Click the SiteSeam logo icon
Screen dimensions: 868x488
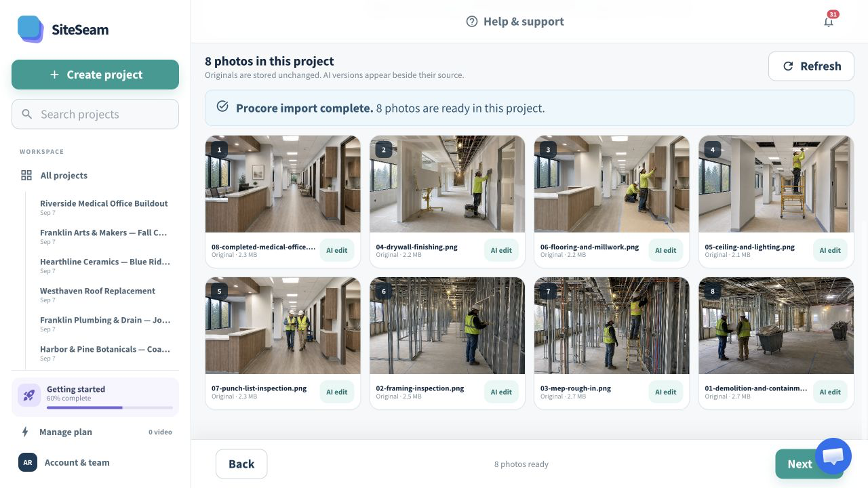pos(31,29)
